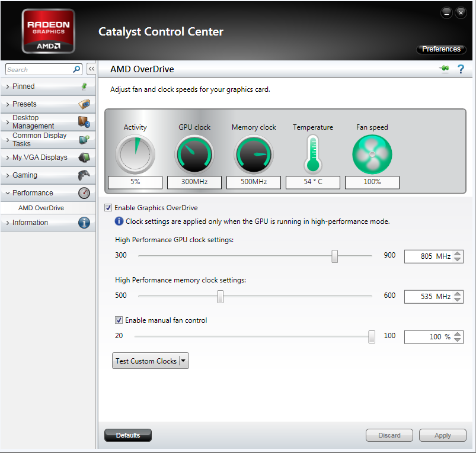Click the Discard button
Screen dimensions: 476x453
(x=389, y=435)
